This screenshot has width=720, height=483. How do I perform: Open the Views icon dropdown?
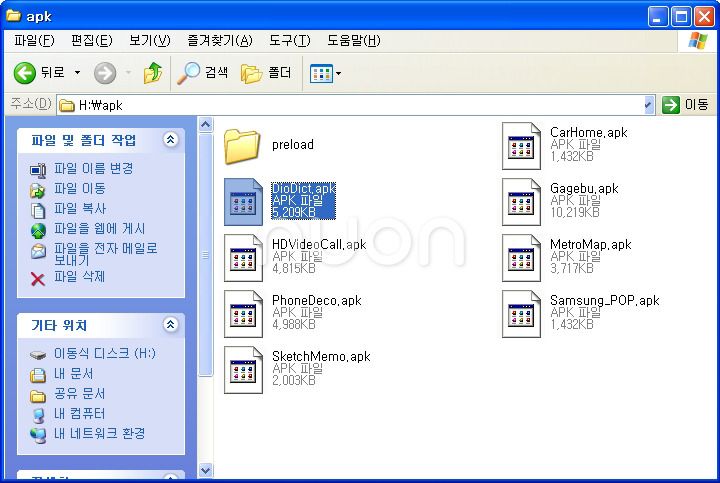[325, 73]
